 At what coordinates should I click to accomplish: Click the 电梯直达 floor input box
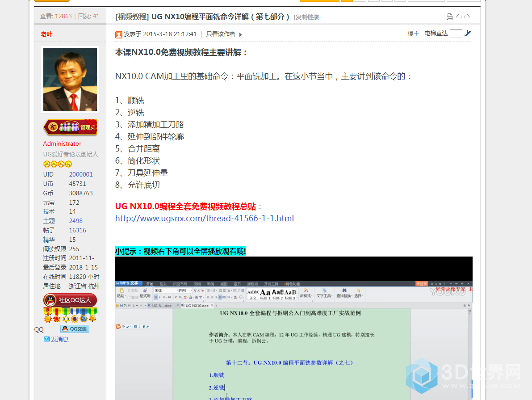[456, 34]
